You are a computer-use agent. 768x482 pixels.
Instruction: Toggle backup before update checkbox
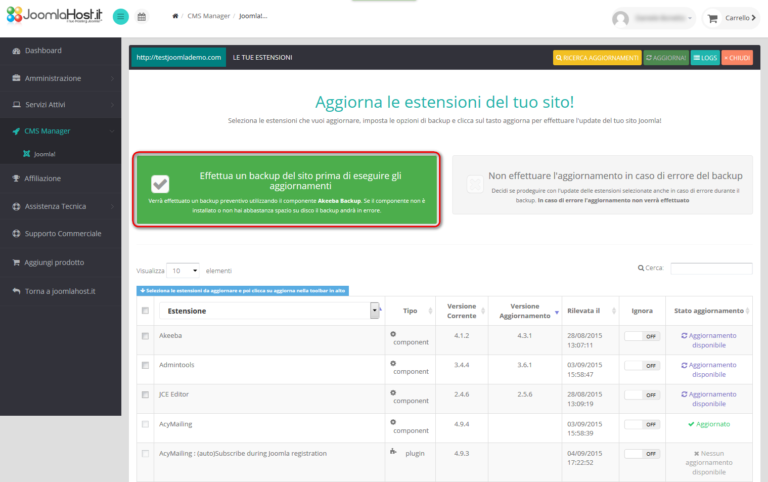(x=160, y=183)
